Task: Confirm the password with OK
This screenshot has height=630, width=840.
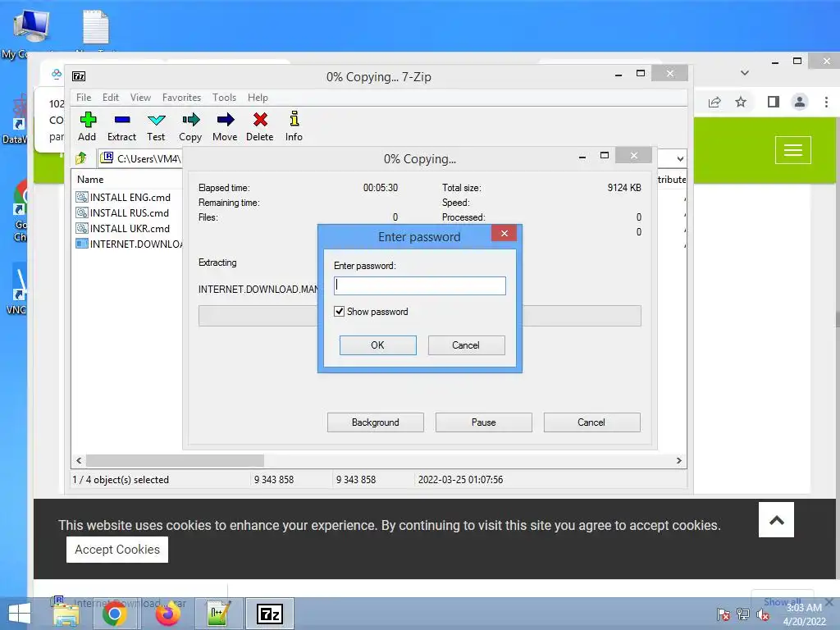Action: tap(377, 345)
